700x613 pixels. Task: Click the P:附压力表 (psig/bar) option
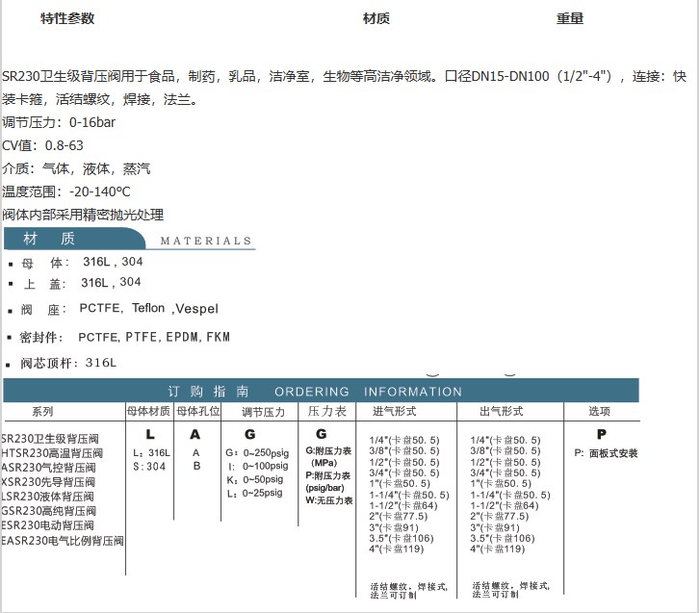tap(328, 482)
